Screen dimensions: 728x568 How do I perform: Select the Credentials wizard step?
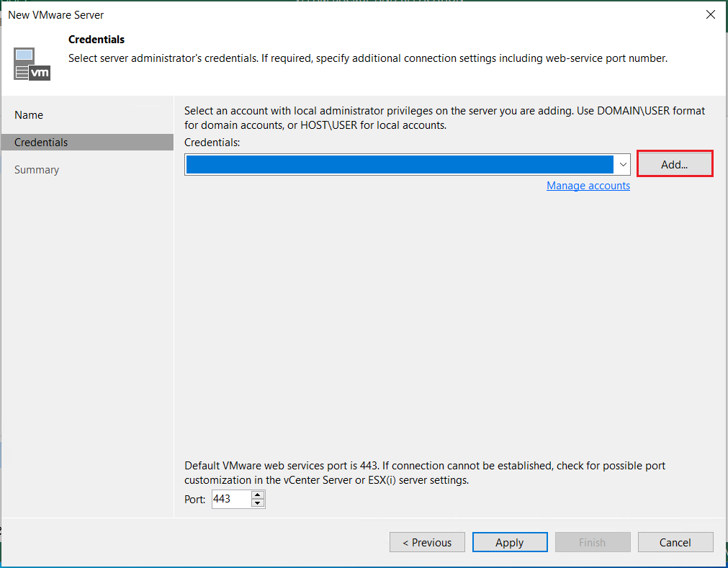87,142
